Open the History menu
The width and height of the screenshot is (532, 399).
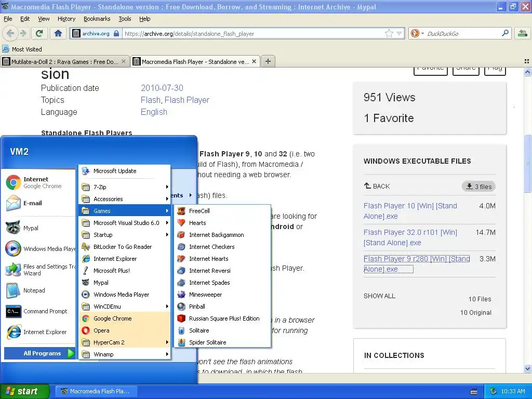click(66, 19)
